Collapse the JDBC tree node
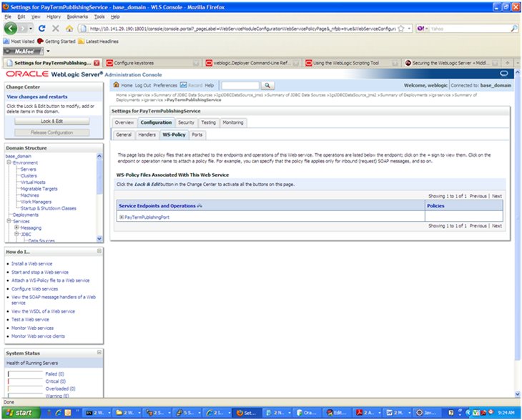522x420 pixels. [x=16, y=234]
